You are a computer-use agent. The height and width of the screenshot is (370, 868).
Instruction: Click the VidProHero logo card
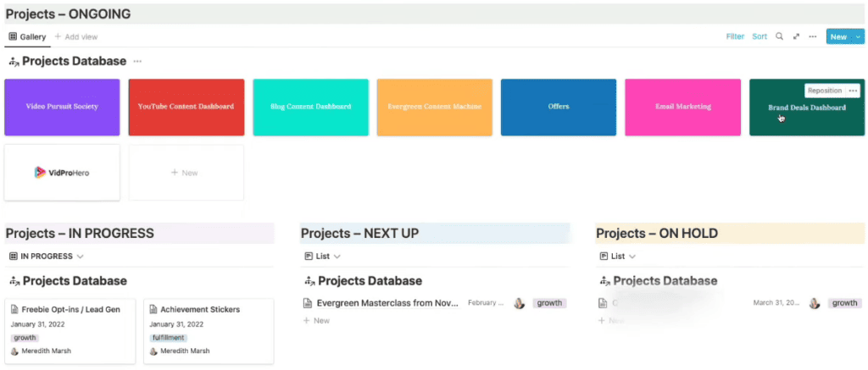(62, 173)
